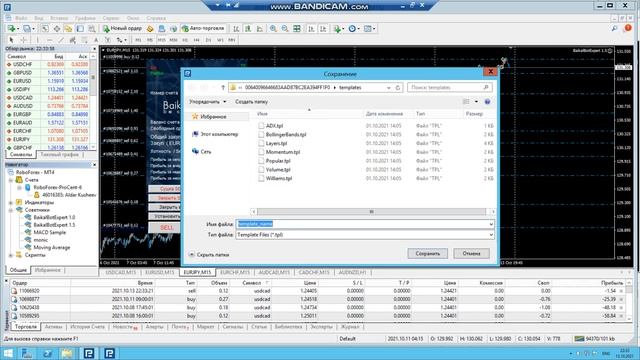Switch to the USDCAD,M15 chart tab

point(121,272)
